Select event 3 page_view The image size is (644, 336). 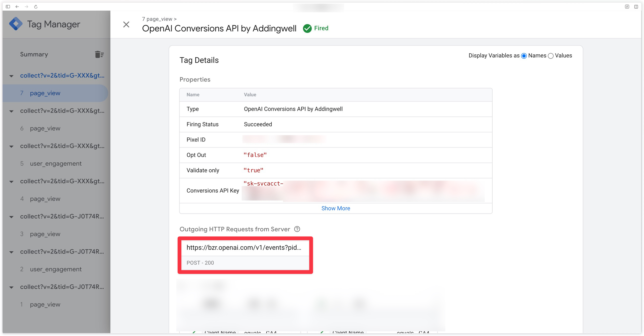[55, 234]
